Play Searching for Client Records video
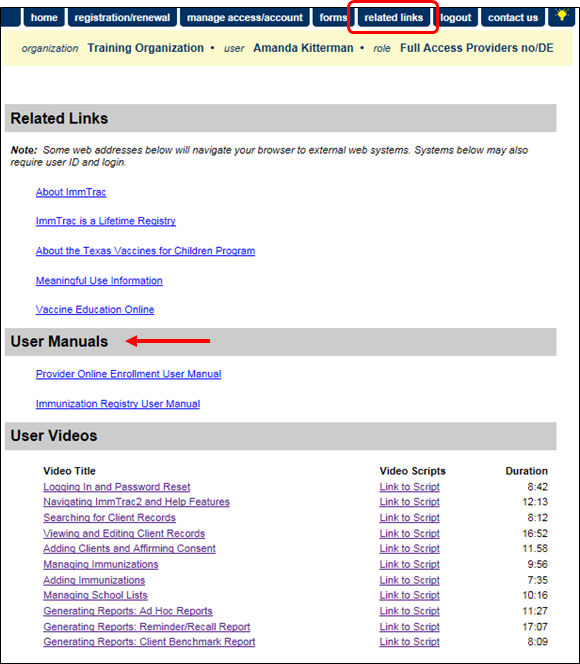Image resolution: width=580 pixels, height=664 pixels. [x=109, y=517]
